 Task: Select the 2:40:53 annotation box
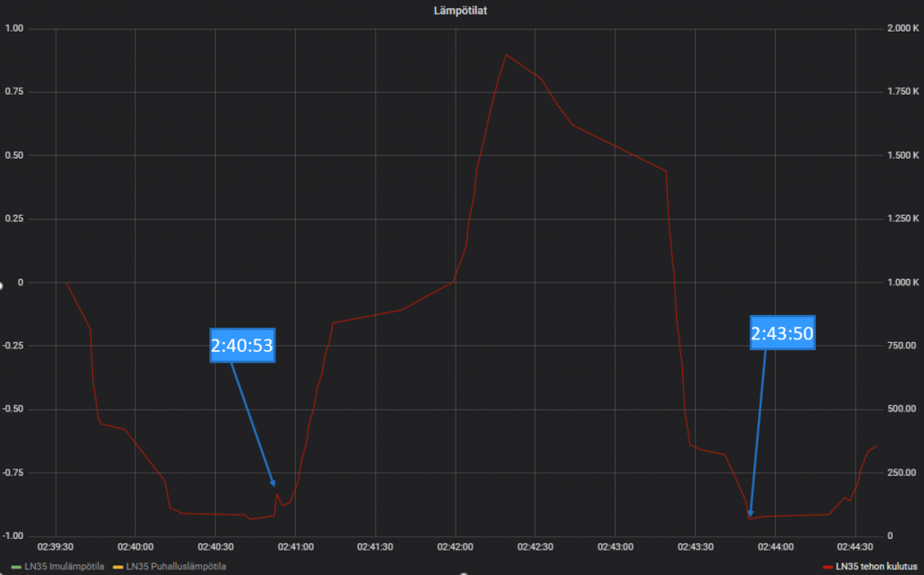tap(242, 345)
